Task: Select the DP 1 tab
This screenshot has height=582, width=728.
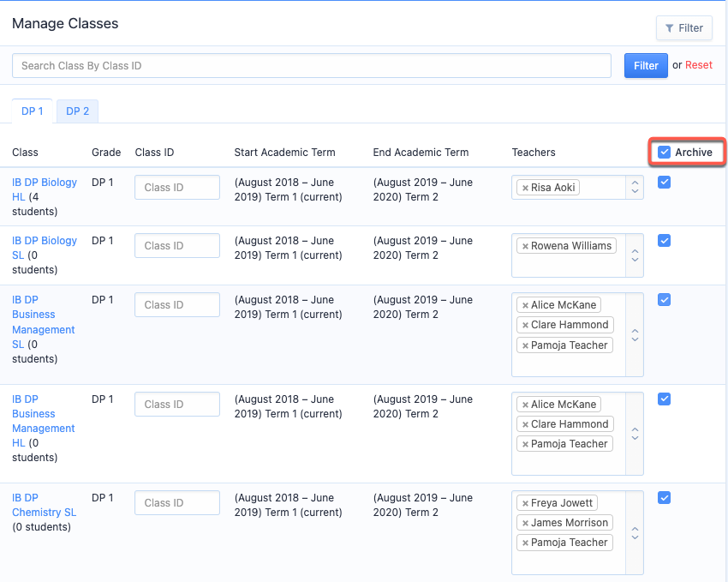Action: (32, 111)
